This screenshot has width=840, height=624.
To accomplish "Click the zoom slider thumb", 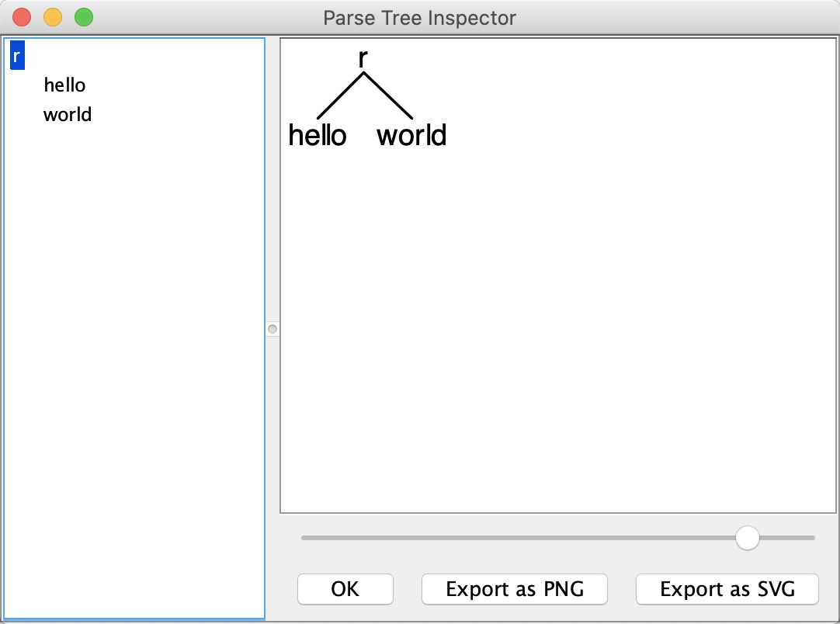I will 747,537.
